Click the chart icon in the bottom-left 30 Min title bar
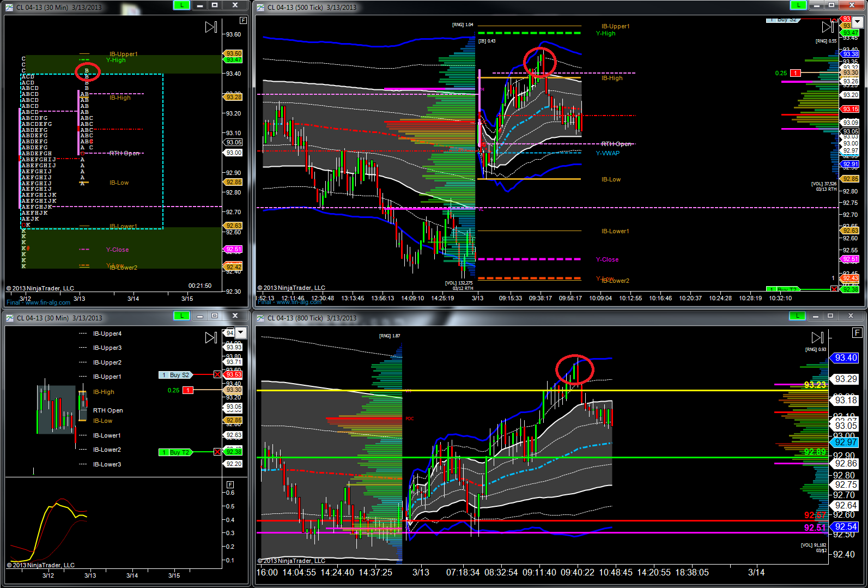 pos(9,318)
